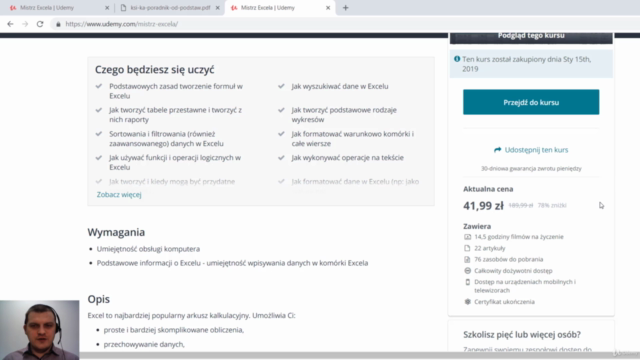Click the Szkolisz pięć lub więcej osób heading
Image resolution: width=640 pixels, height=360 pixels.
click(522, 335)
